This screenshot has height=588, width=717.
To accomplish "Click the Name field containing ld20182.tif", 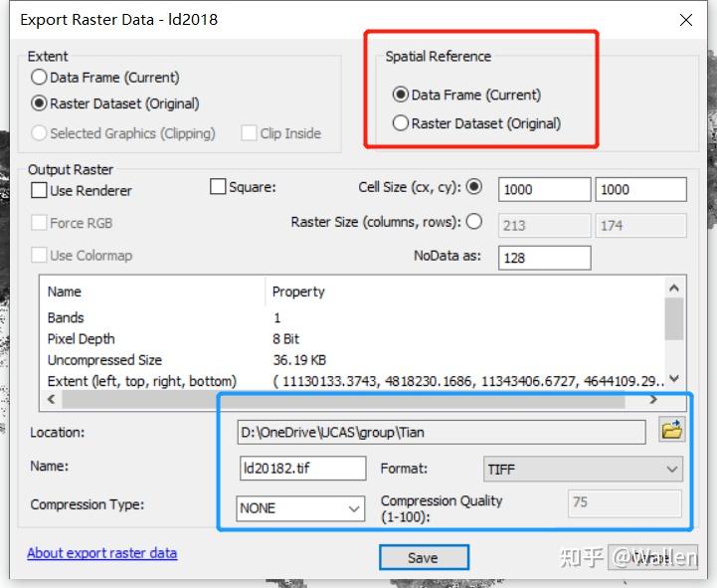I will click(x=302, y=468).
